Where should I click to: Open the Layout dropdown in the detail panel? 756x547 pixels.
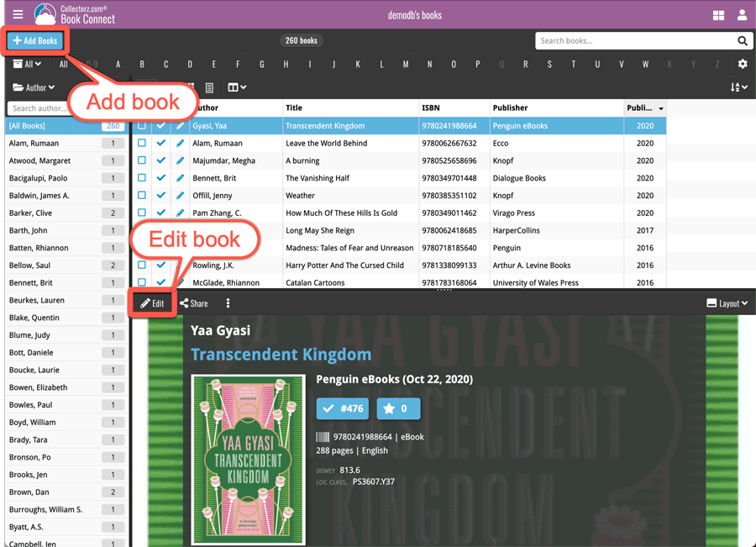727,303
